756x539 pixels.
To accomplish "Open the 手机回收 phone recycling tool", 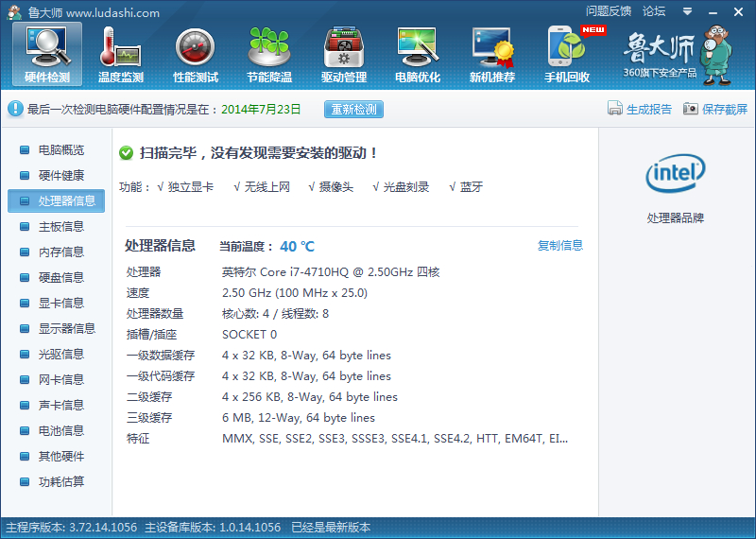I will (567, 55).
